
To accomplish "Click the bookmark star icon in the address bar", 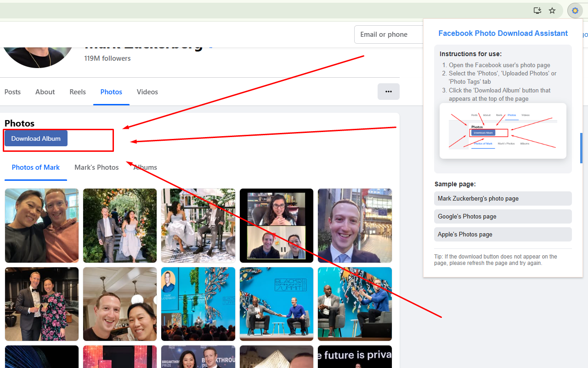I will coord(552,10).
